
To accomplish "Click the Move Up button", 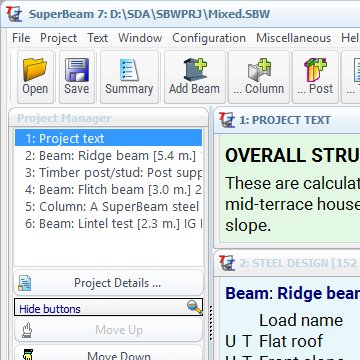I will point(108,330).
